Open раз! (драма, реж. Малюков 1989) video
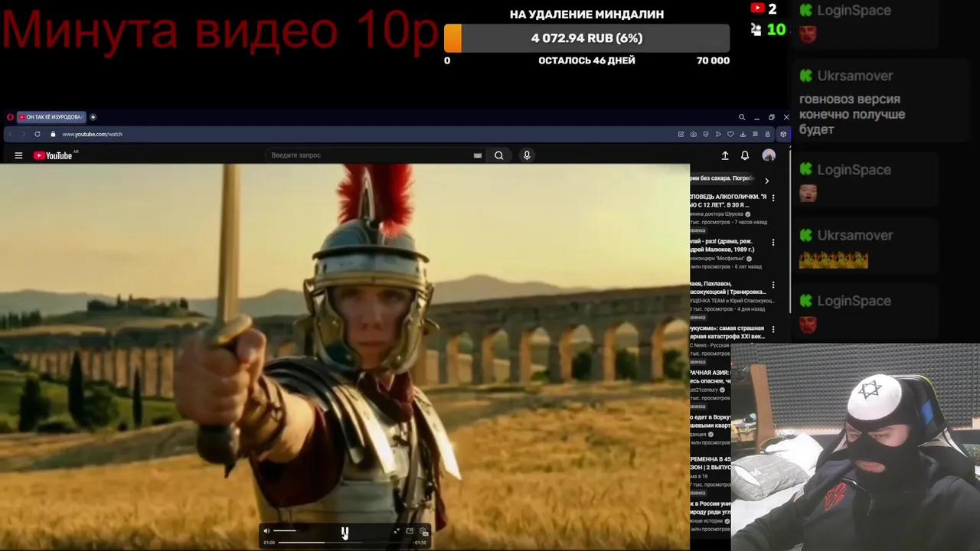Image resolution: width=980 pixels, height=551 pixels. 724,245
